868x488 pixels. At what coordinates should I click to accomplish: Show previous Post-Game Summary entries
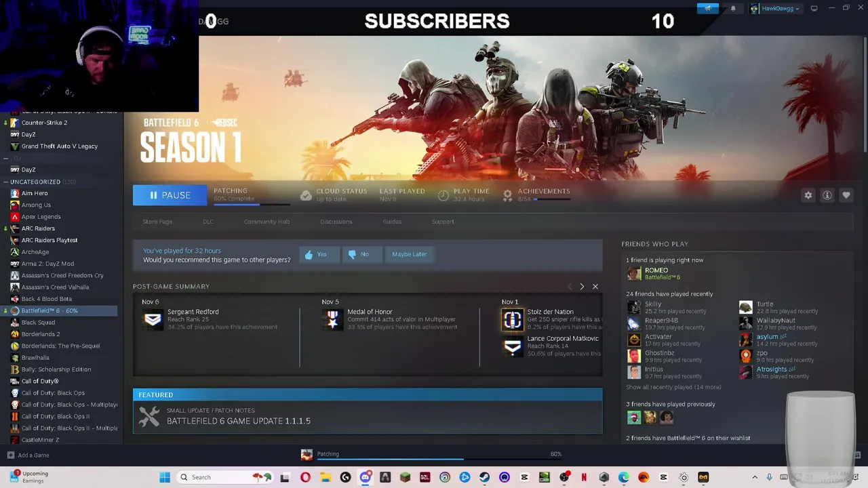pyautogui.click(x=570, y=287)
